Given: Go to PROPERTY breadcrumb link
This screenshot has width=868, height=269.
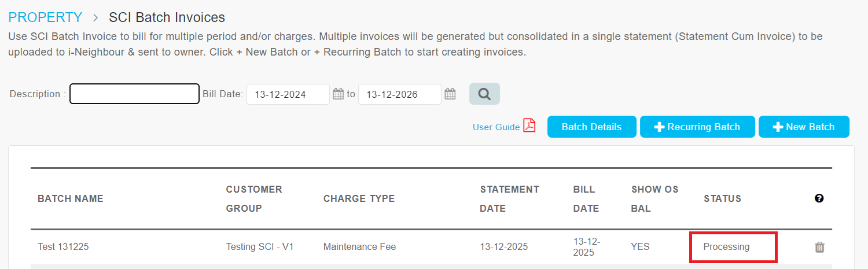Looking at the screenshot, I should (45, 17).
